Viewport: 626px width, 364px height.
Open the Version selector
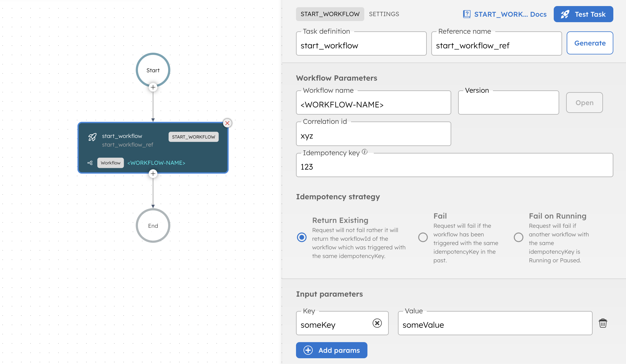508,103
